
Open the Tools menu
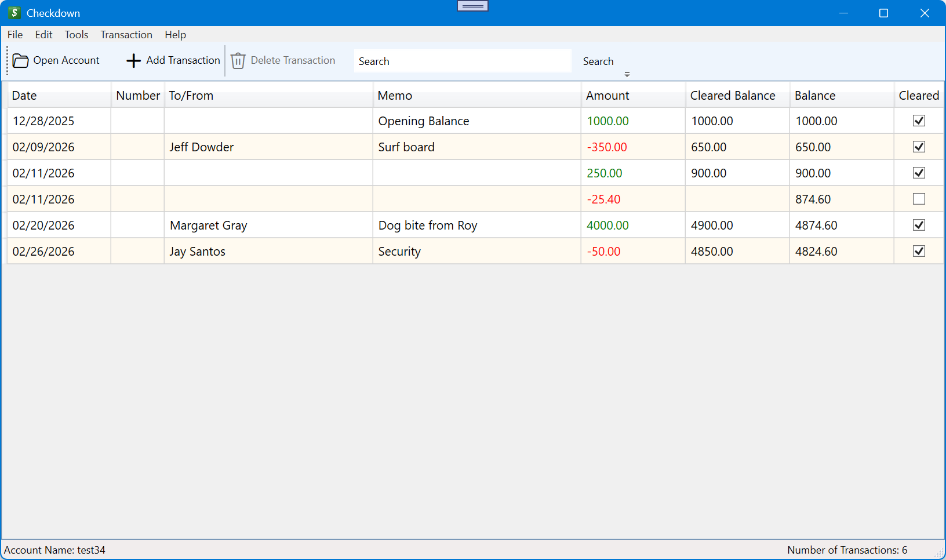click(x=77, y=35)
